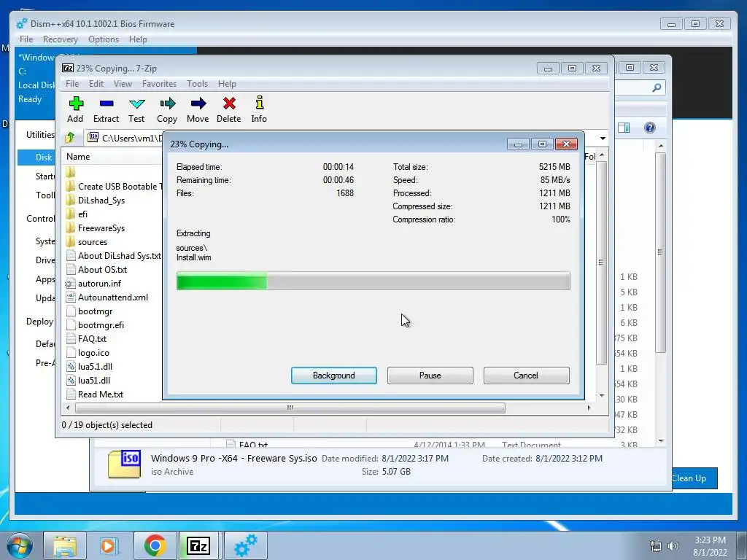This screenshot has width=747, height=560.
Task: Open the 7-Zip File menu
Action: point(72,84)
